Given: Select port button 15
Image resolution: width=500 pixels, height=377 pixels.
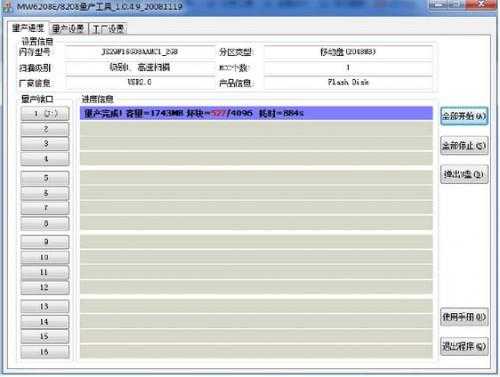Looking at the screenshot, I should 45,336.
